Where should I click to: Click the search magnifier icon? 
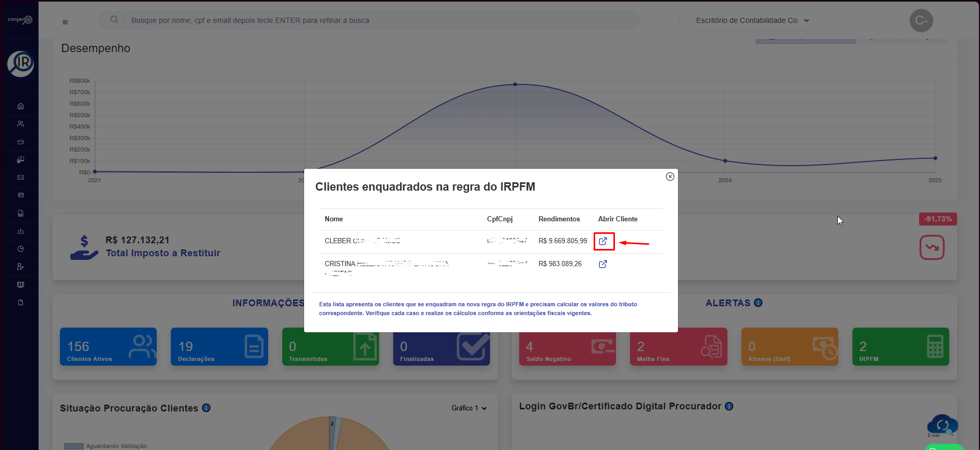point(114,19)
